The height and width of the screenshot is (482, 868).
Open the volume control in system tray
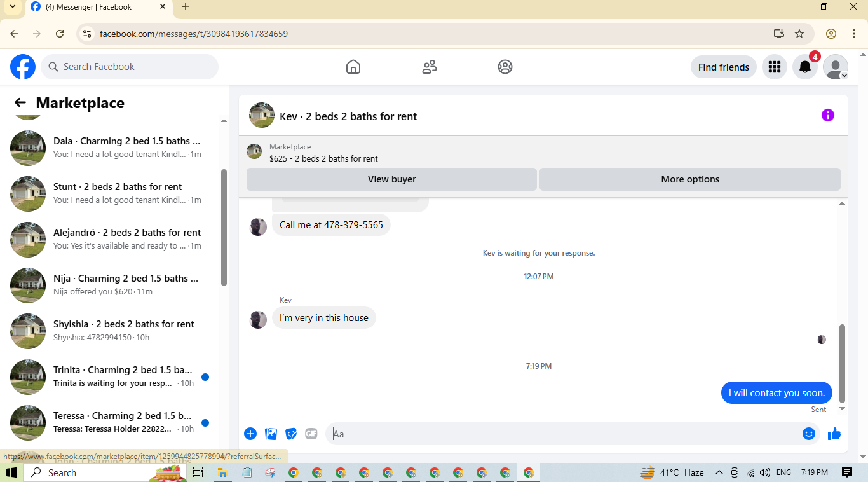point(765,472)
